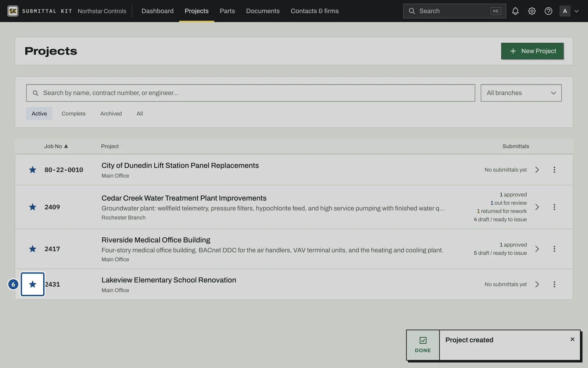Screen dimensions: 588x368
Task: Toggle star for project 2409
Action: point(33,207)
